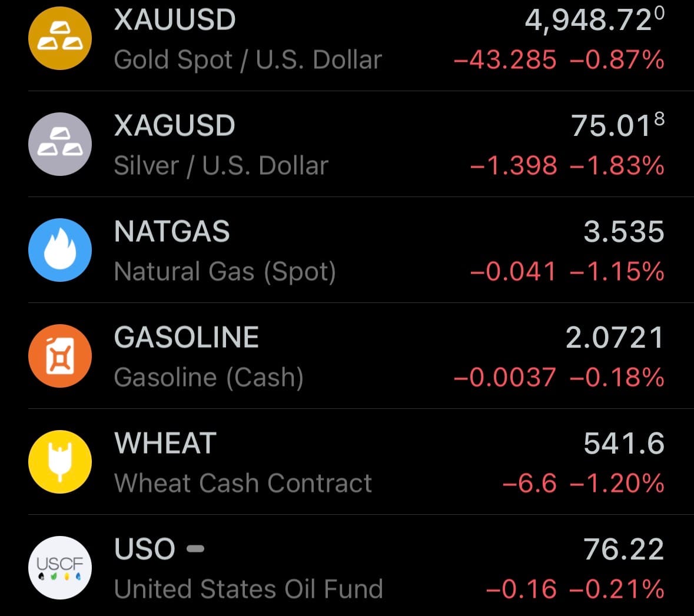Open the XAGUSD symbol name
The image size is (694, 616).
point(174,126)
